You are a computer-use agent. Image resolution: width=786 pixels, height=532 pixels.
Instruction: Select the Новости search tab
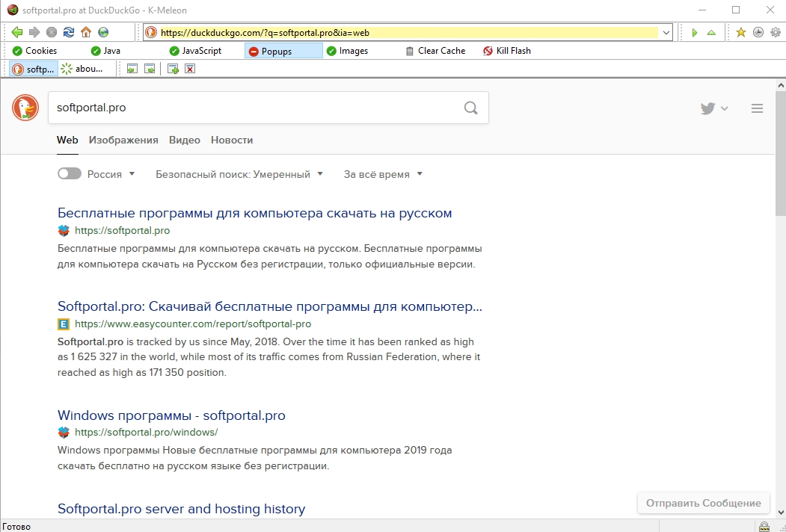pos(232,140)
